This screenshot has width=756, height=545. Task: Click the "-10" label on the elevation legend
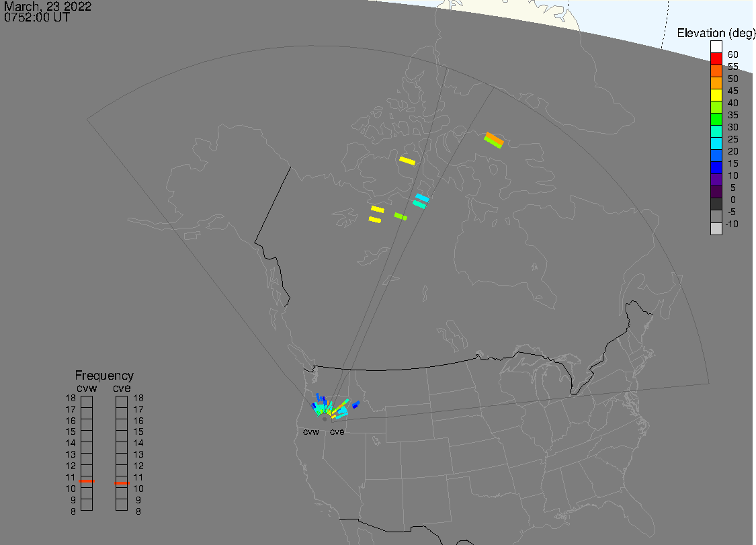[732, 224]
